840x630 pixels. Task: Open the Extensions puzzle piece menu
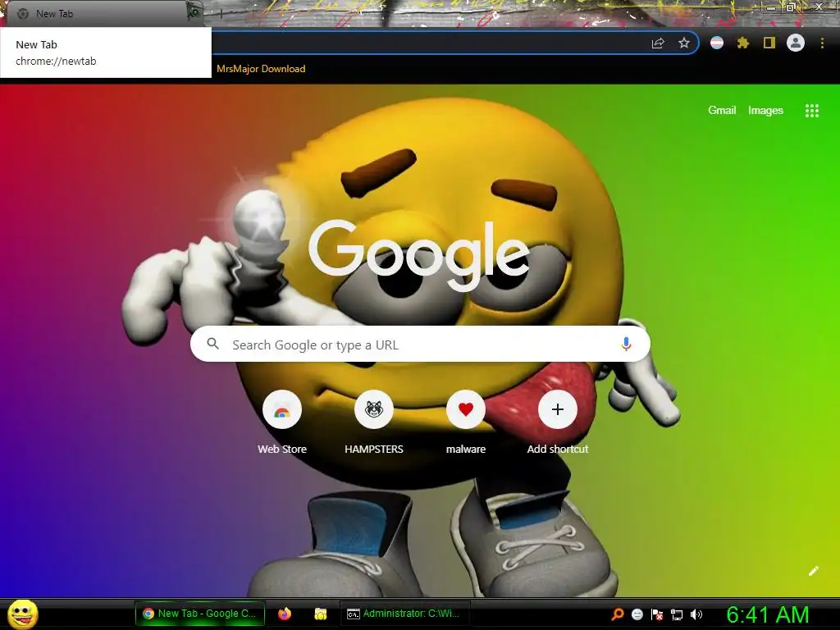pos(743,43)
